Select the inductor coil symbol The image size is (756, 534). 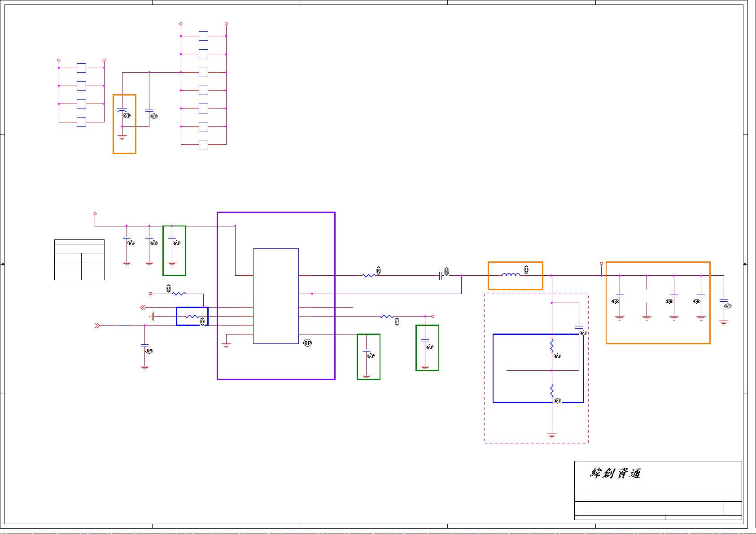click(x=511, y=274)
